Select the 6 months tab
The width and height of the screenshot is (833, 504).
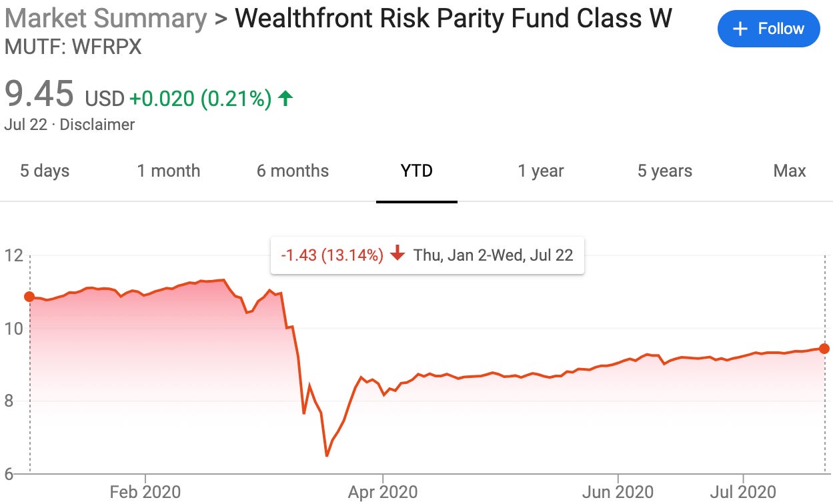(293, 171)
